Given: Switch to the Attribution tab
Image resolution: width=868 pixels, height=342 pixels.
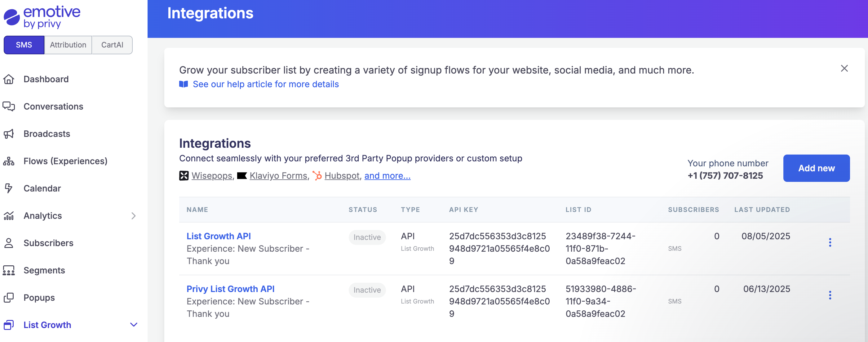Looking at the screenshot, I should (68, 44).
